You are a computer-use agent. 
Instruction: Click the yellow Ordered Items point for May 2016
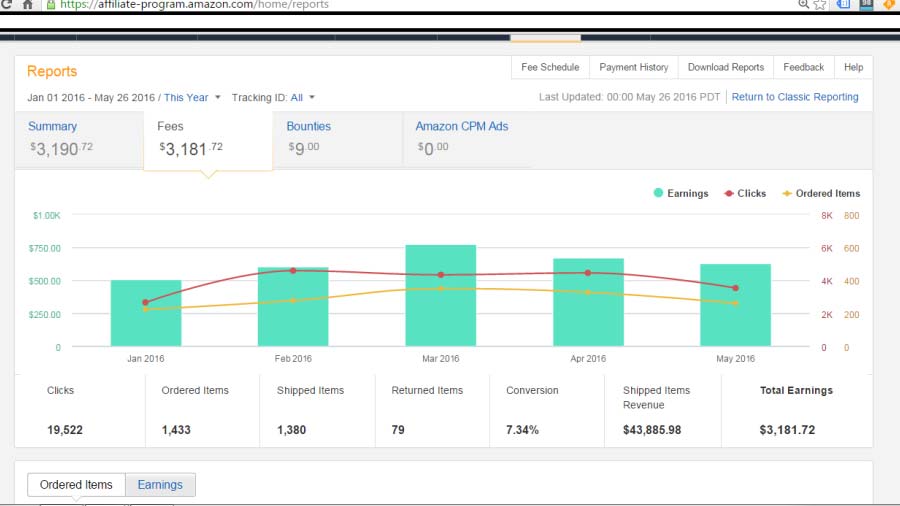point(735,303)
